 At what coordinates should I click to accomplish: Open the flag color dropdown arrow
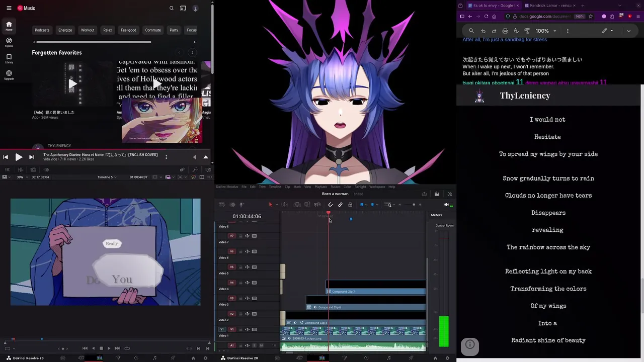tap(366, 205)
